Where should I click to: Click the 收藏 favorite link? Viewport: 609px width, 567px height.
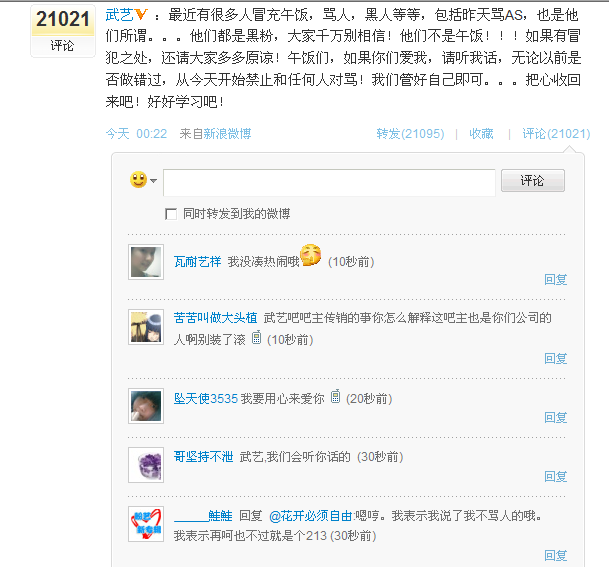point(481,134)
